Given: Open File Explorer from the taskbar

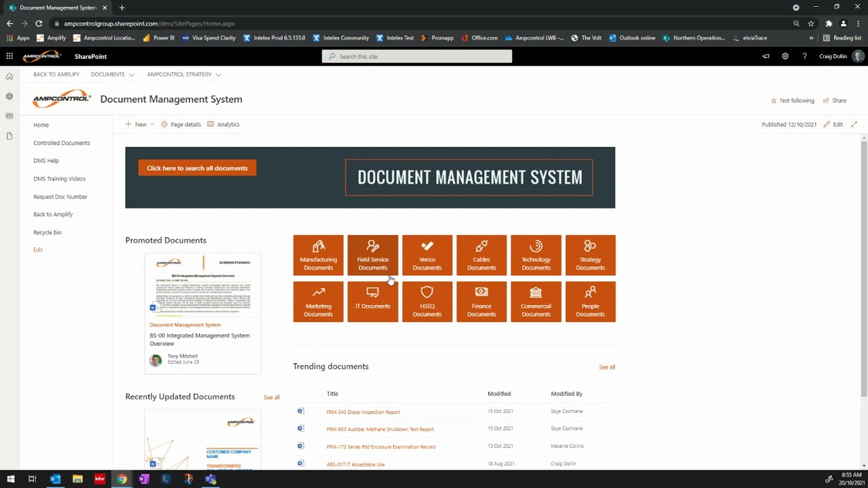Looking at the screenshot, I should tap(77, 479).
